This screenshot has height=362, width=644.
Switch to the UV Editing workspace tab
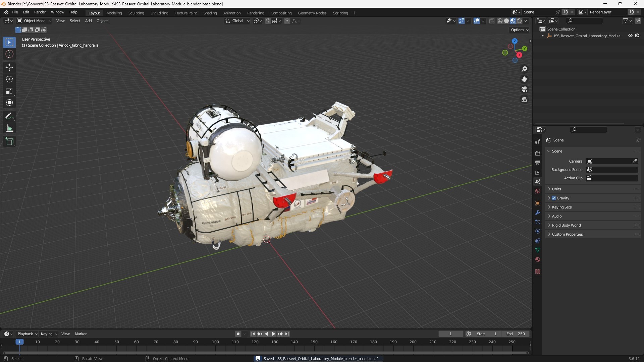pyautogui.click(x=159, y=13)
